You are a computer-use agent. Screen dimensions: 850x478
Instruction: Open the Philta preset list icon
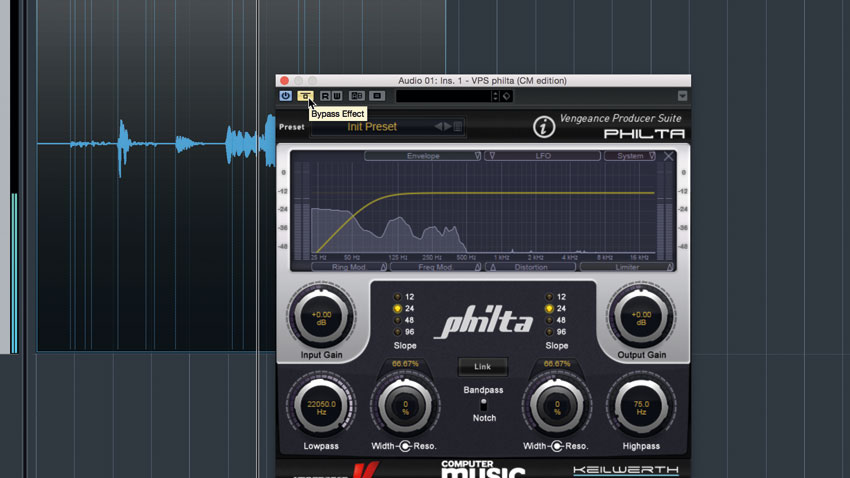458,127
